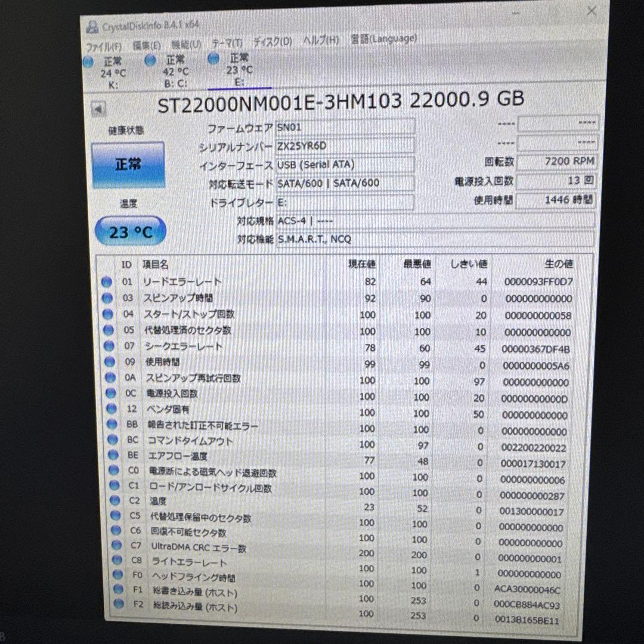Open the ヘルプ(H) menu
644x644 pixels.
click(319, 42)
